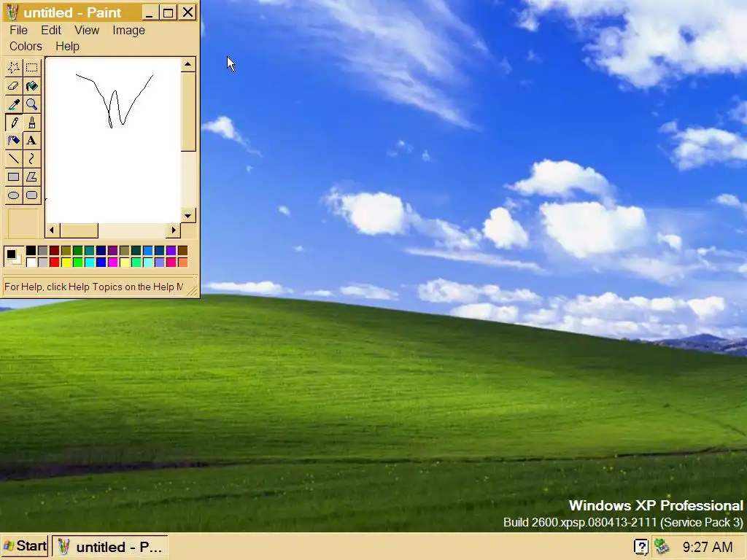Select the Magnifier tool
Image resolution: width=747 pixels, height=560 pixels.
click(x=32, y=104)
